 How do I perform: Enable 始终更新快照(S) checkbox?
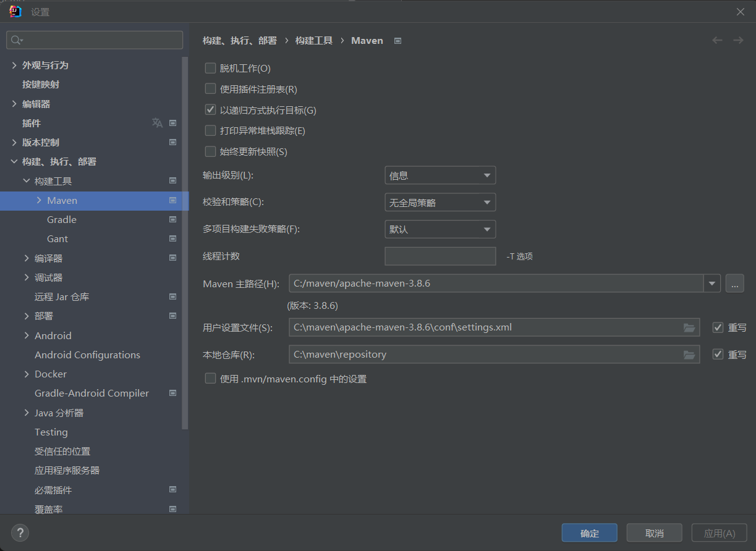[x=210, y=151]
